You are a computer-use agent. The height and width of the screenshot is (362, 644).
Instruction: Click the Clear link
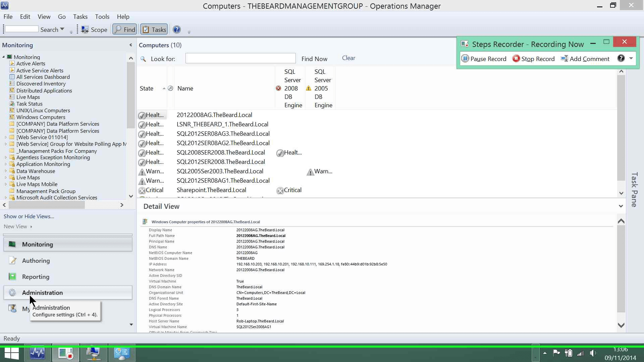348,58
